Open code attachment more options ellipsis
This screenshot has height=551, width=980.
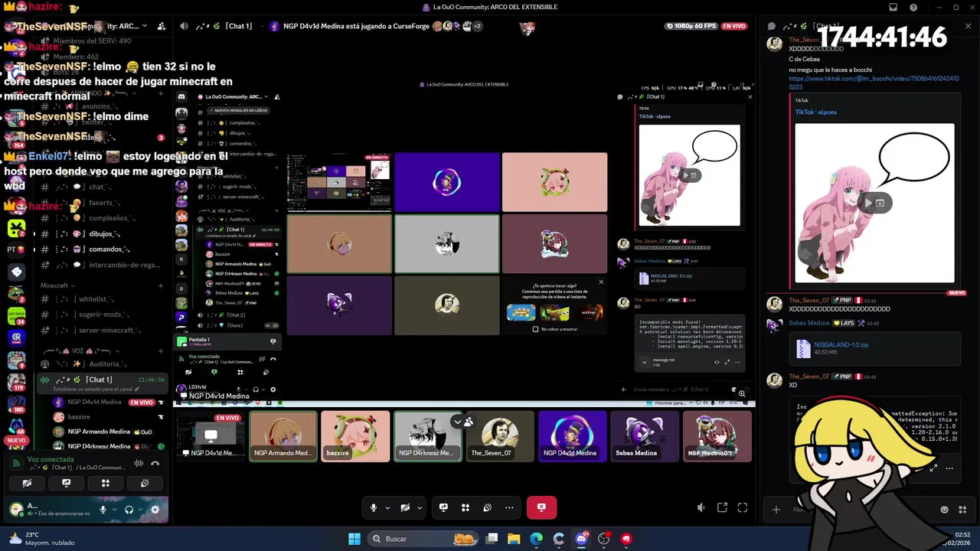949,468
